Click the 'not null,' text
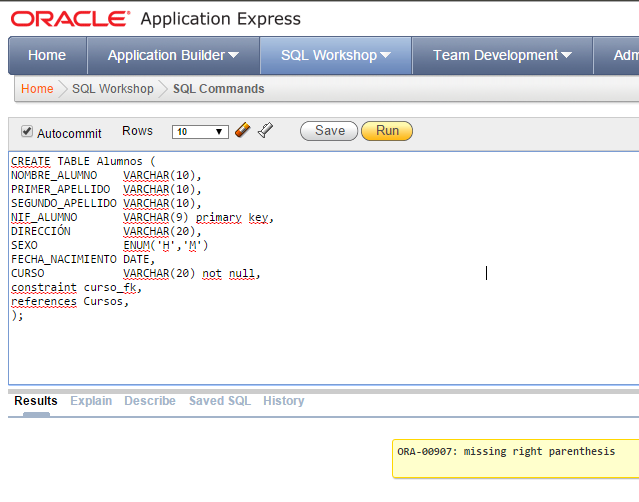Image resolution: width=639 pixels, height=502 pixels. coord(231,273)
